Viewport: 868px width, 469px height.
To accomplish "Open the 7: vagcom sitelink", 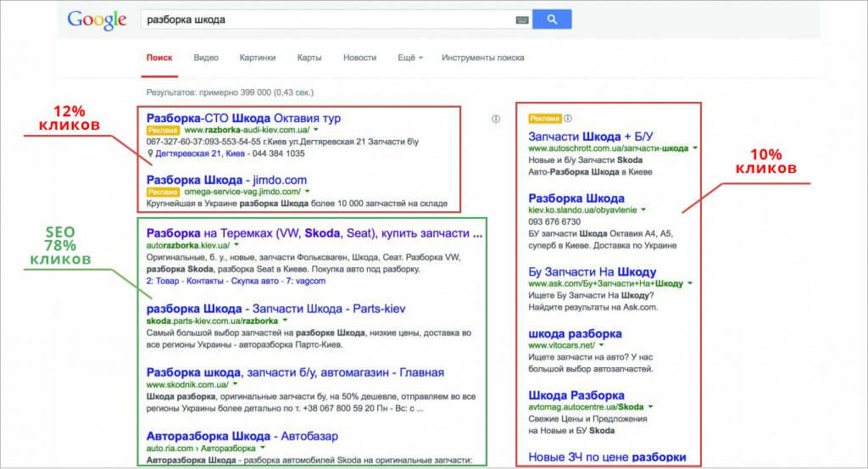I will tap(305, 282).
